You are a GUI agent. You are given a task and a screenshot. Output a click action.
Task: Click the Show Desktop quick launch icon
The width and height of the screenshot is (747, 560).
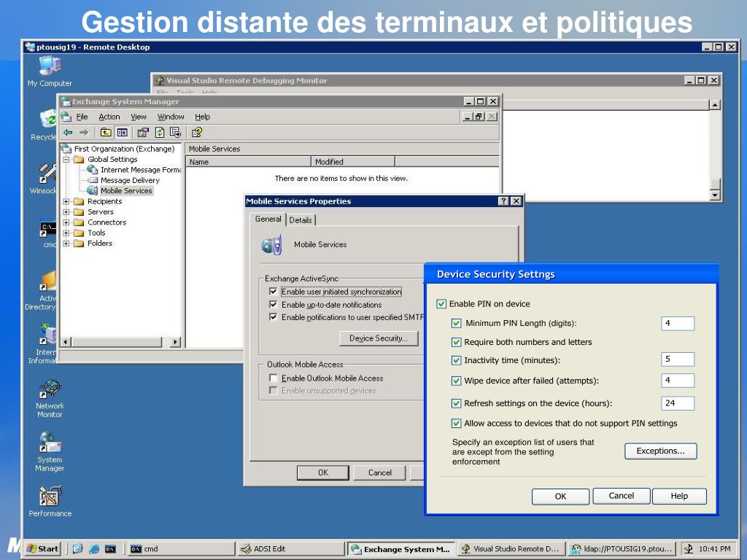click(77, 549)
